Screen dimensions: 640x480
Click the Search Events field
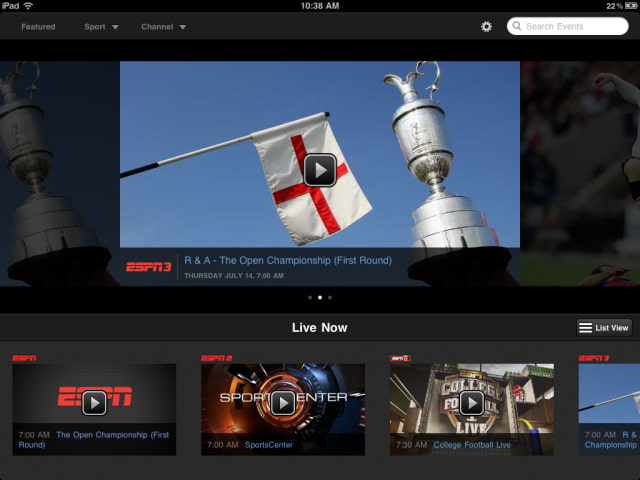point(568,26)
